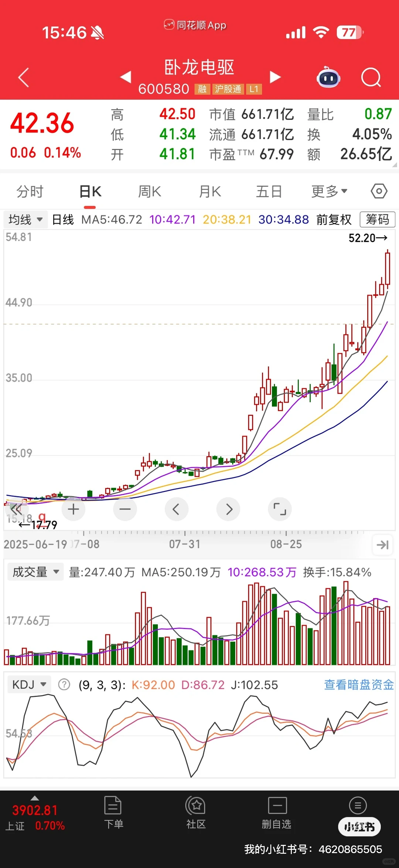Expand 上证 index bar arrow
Screen dimensions: 399x868
click(x=35, y=798)
